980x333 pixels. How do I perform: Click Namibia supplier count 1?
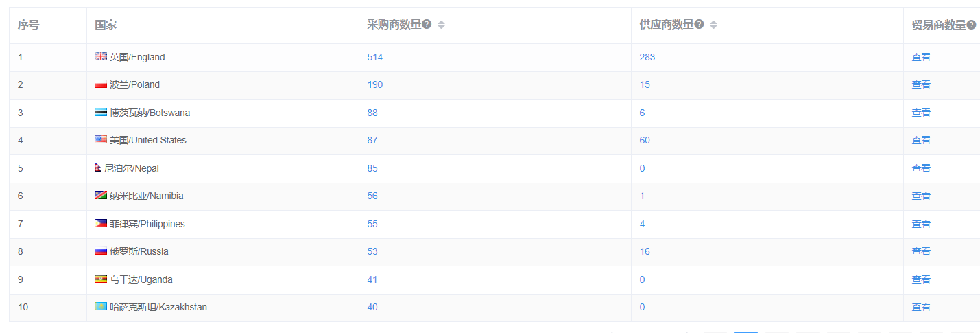pyautogui.click(x=642, y=196)
